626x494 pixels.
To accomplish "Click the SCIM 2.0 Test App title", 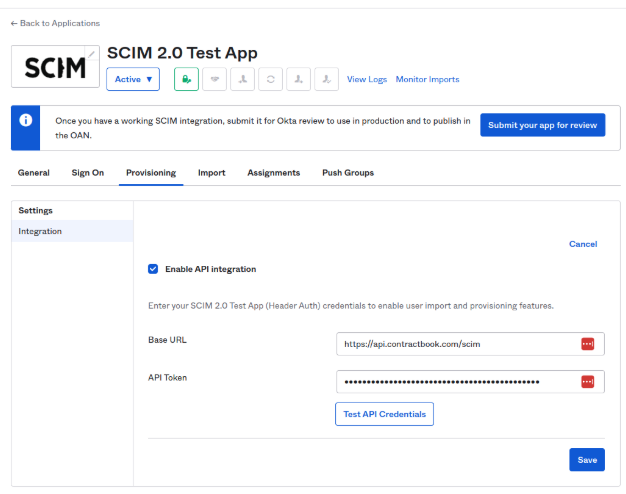I will 182,53.
